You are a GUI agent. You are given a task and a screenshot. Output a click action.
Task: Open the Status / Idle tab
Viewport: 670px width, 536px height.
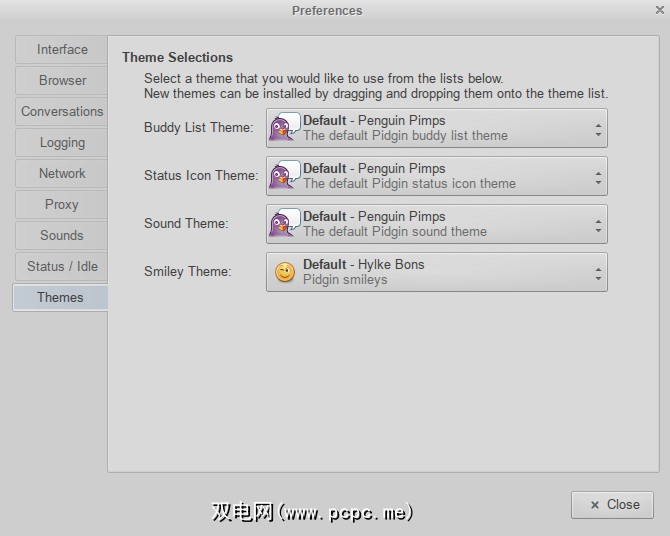click(62, 266)
